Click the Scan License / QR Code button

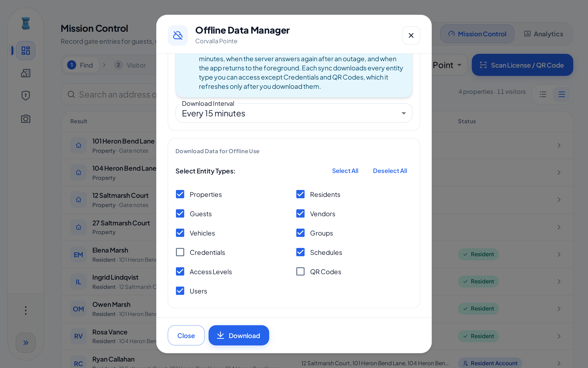(x=522, y=65)
